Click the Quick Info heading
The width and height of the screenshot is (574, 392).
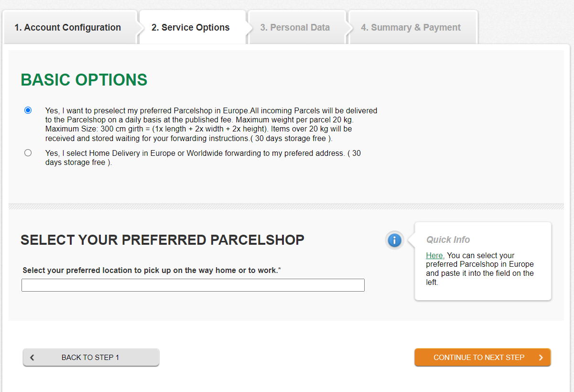point(448,240)
